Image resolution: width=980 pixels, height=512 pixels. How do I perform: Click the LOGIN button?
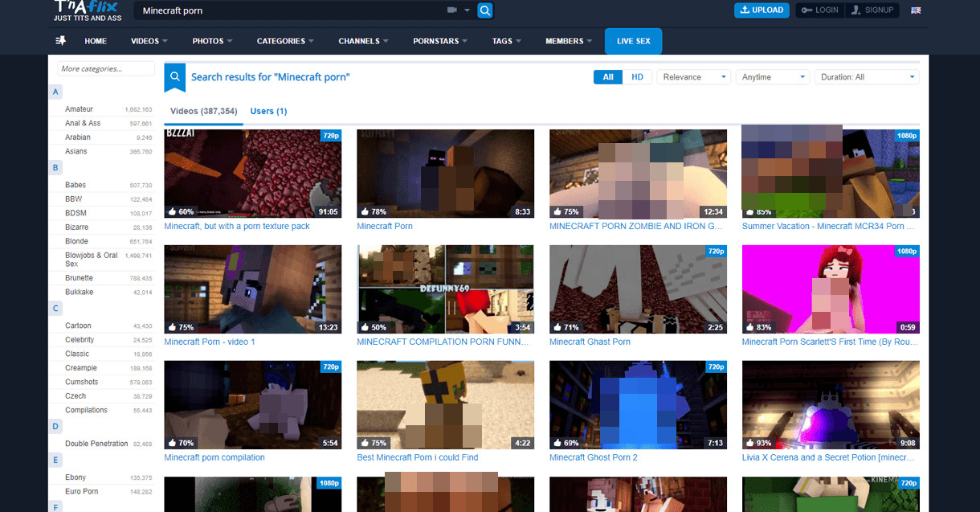[x=819, y=10]
